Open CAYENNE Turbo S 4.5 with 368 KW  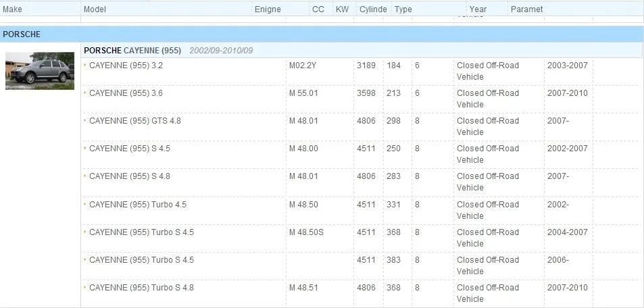(x=141, y=232)
